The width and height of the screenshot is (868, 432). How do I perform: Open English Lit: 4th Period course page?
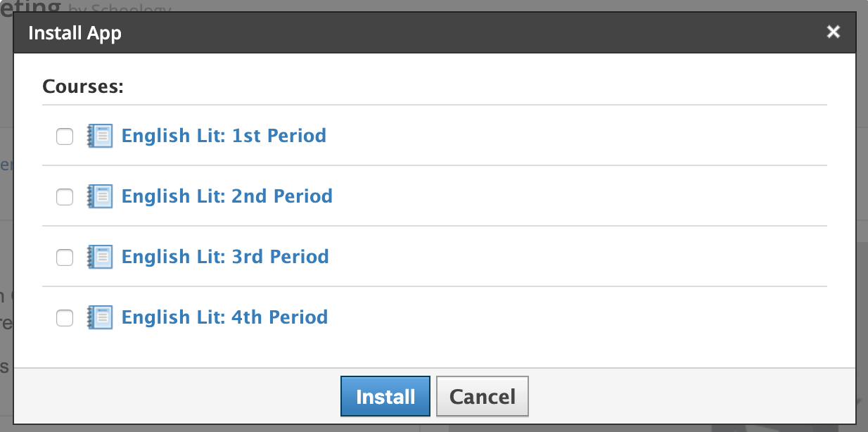pyautogui.click(x=225, y=317)
